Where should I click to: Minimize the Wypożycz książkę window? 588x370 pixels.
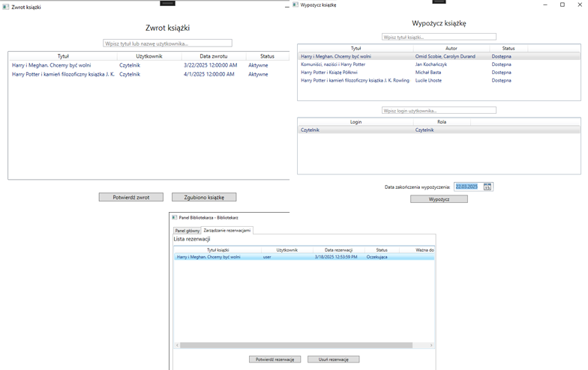tap(545, 4)
